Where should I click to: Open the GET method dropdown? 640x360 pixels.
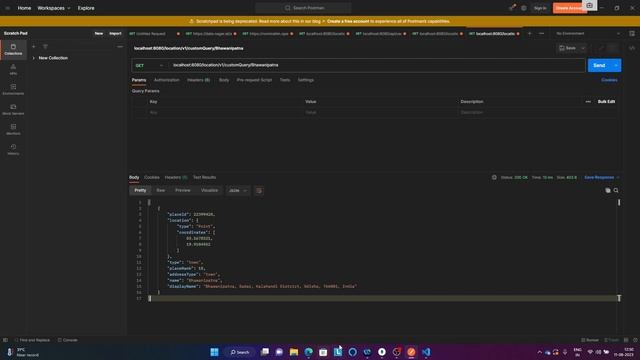[149, 65]
